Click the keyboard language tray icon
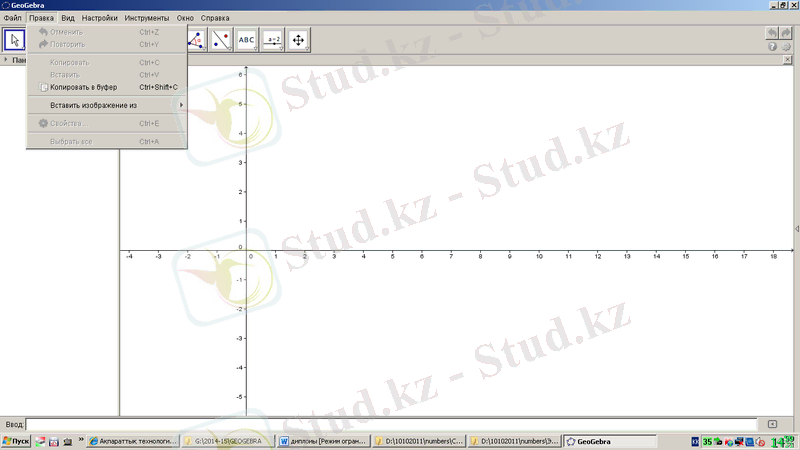This screenshot has width=800, height=450. click(x=695, y=442)
